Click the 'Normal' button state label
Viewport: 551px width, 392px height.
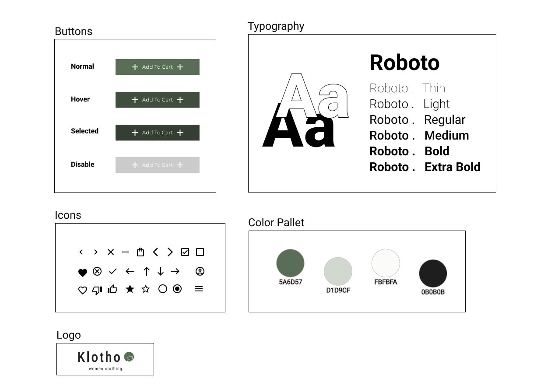pos(82,66)
